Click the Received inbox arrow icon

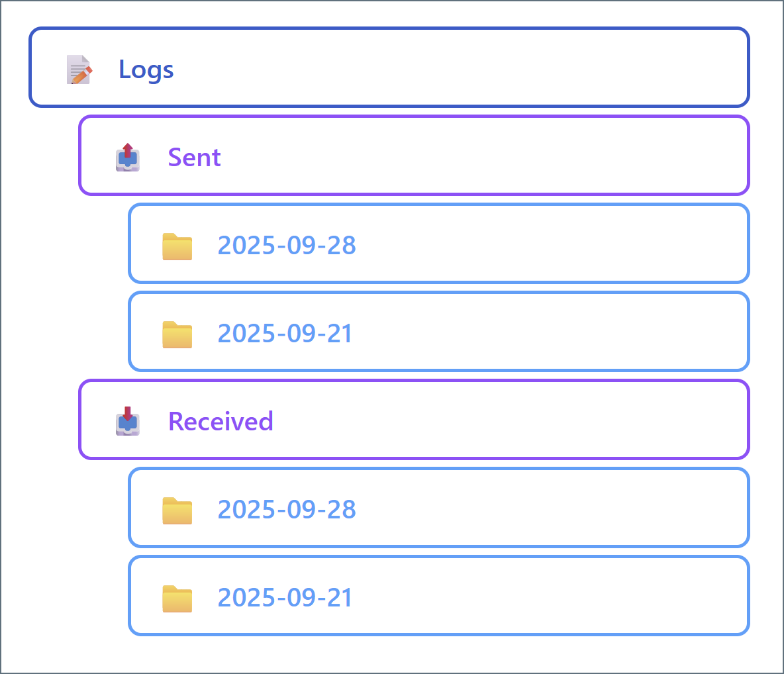(128, 421)
